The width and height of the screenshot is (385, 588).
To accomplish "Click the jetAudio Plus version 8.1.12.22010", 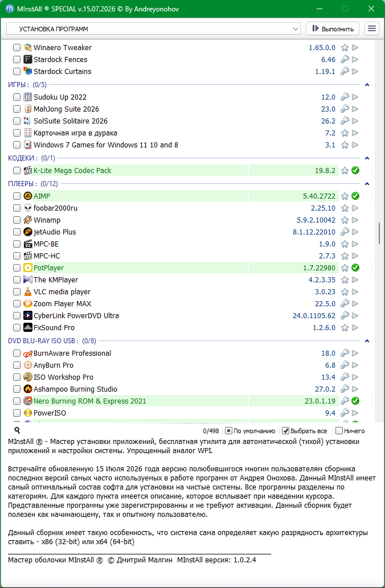I will tap(314, 232).
